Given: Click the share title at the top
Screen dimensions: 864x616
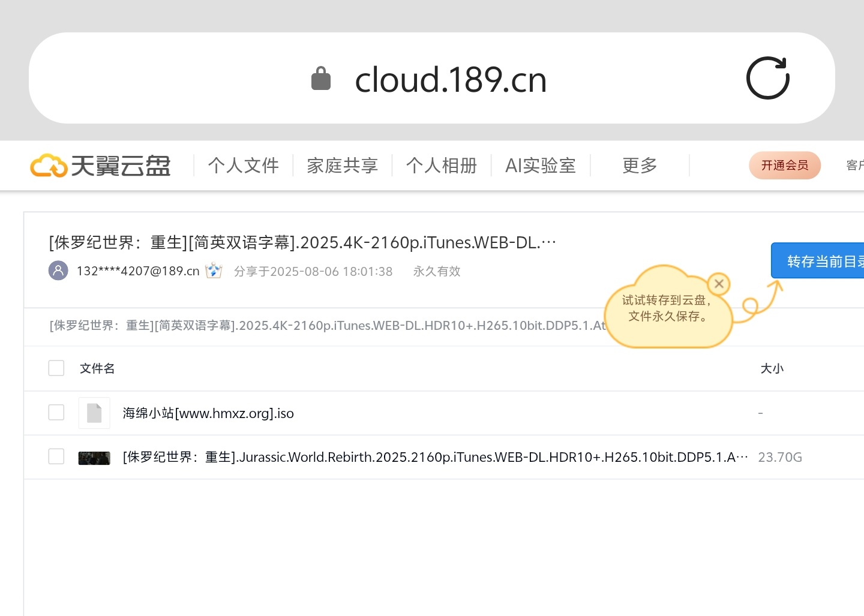Looking at the screenshot, I should pos(302,242).
